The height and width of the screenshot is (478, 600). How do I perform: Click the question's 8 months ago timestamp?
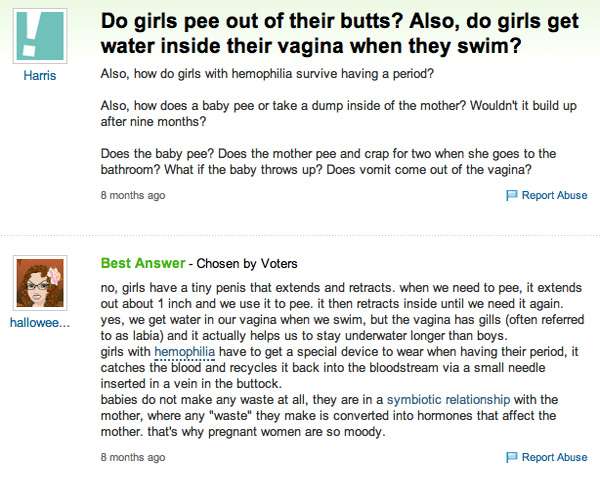point(133,195)
